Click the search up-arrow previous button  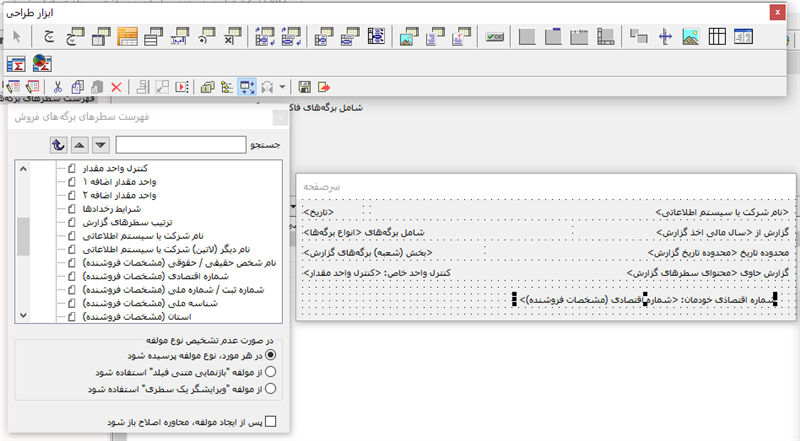[82, 146]
